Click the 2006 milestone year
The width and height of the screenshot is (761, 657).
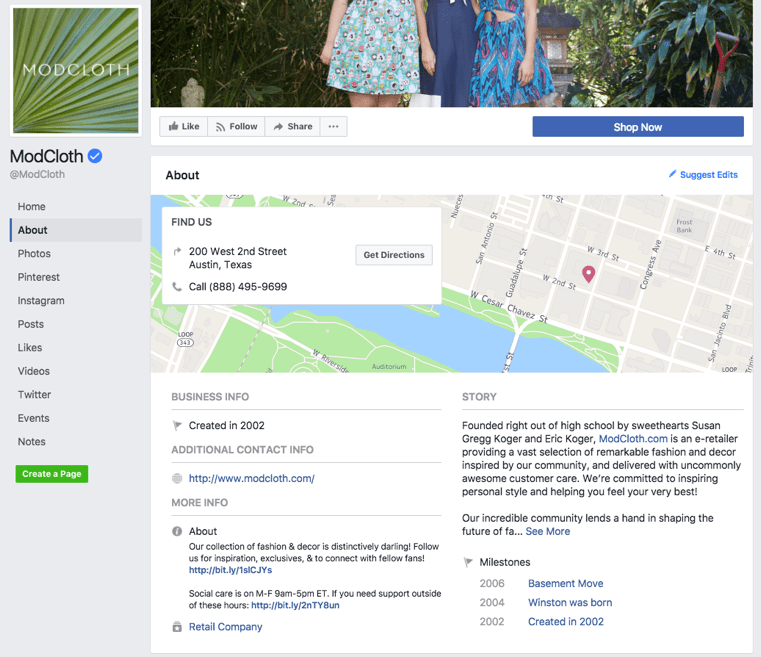(x=492, y=584)
